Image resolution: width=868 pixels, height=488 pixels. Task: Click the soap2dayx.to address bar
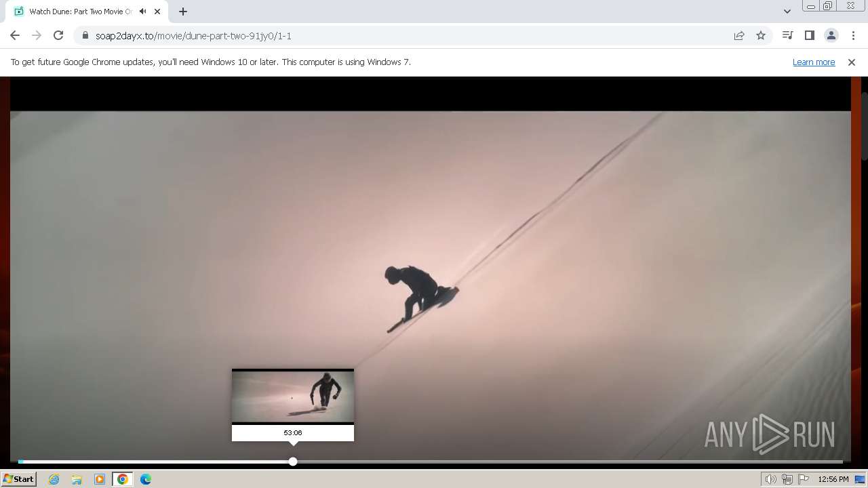(x=407, y=36)
